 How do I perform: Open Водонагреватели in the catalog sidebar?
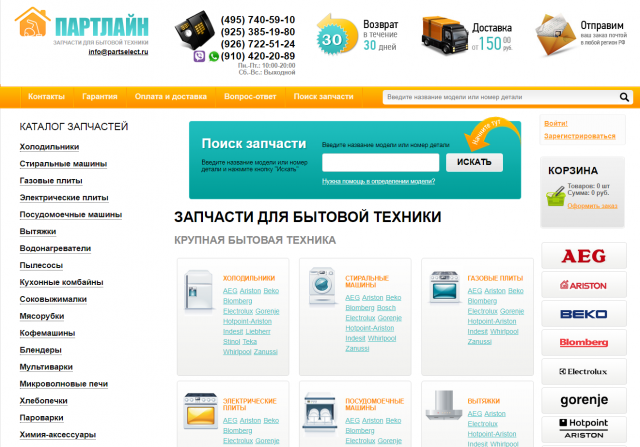55,248
